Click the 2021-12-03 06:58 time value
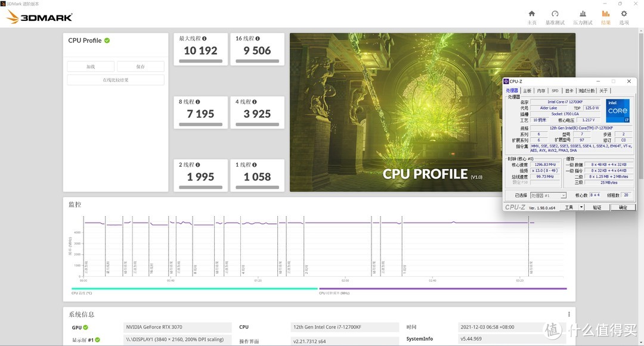 [x=512, y=327]
